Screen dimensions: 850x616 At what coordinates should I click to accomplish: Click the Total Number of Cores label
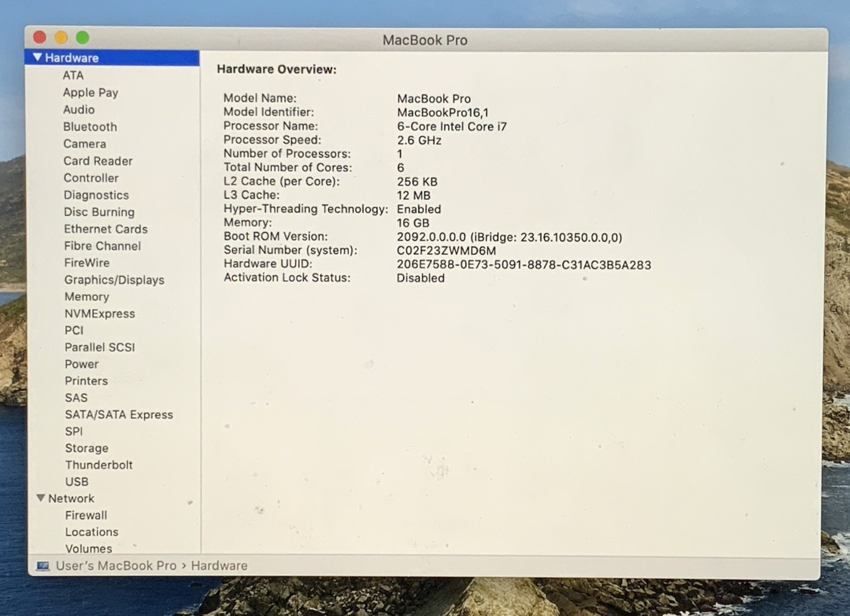point(287,168)
